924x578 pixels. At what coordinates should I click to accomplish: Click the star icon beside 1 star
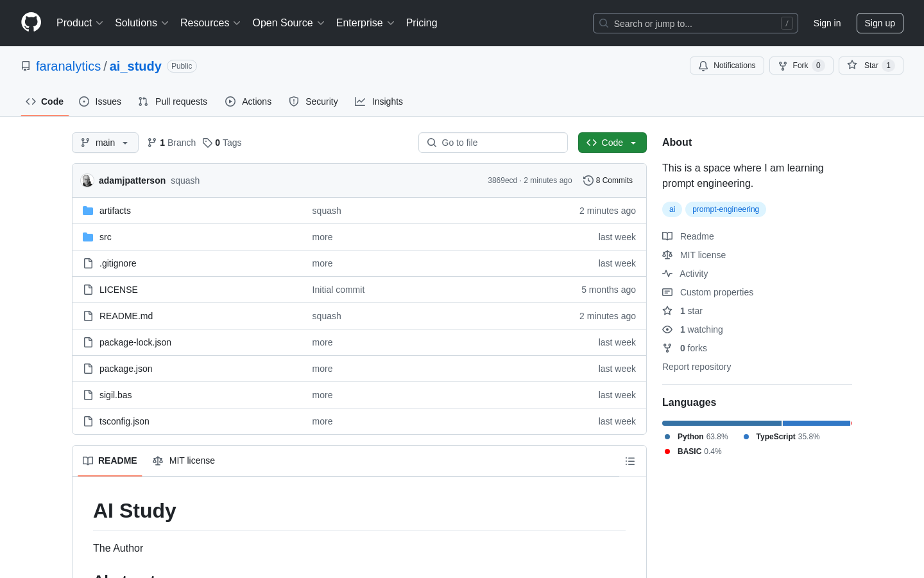coord(667,311)
